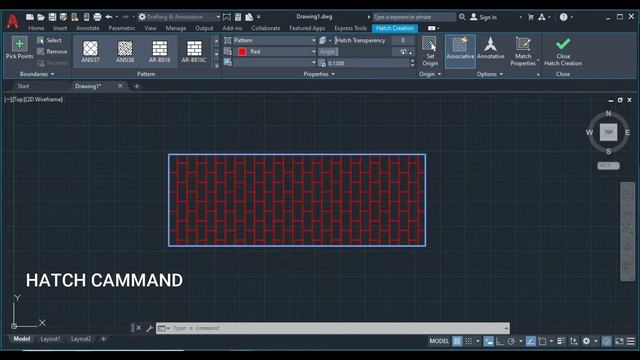Click the Sign In button

coord(484,17)
